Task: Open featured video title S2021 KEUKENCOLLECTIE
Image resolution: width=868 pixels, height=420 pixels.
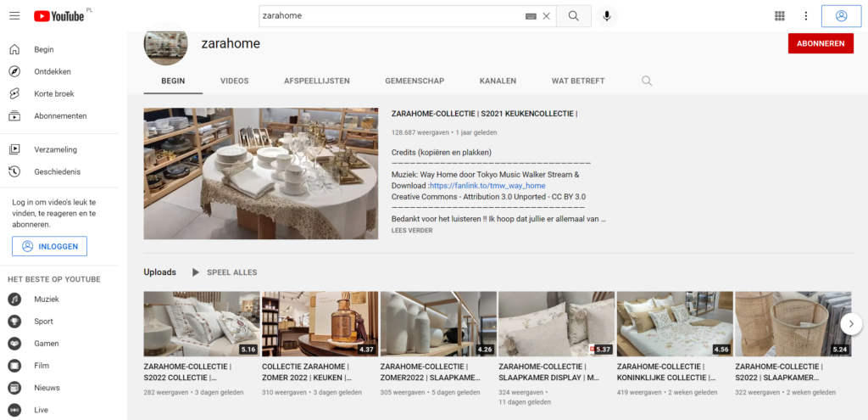Action: (x=484, y=115)
